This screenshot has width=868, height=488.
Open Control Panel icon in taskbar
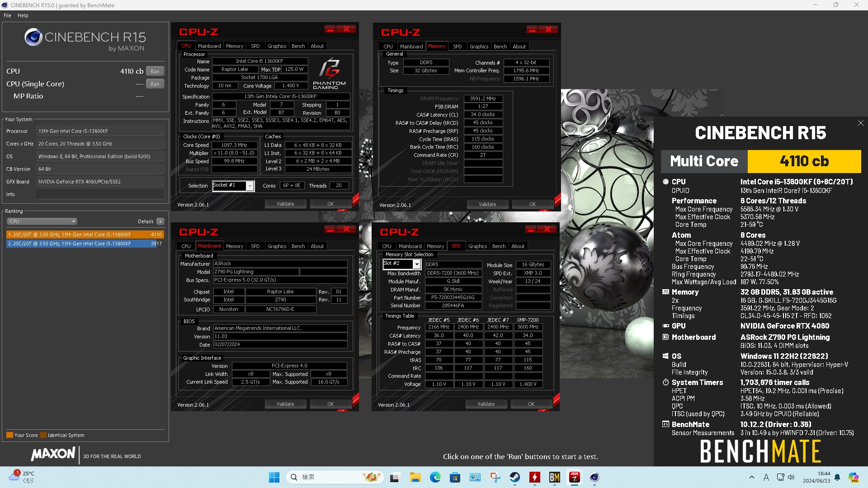click(x=475, y=477)
